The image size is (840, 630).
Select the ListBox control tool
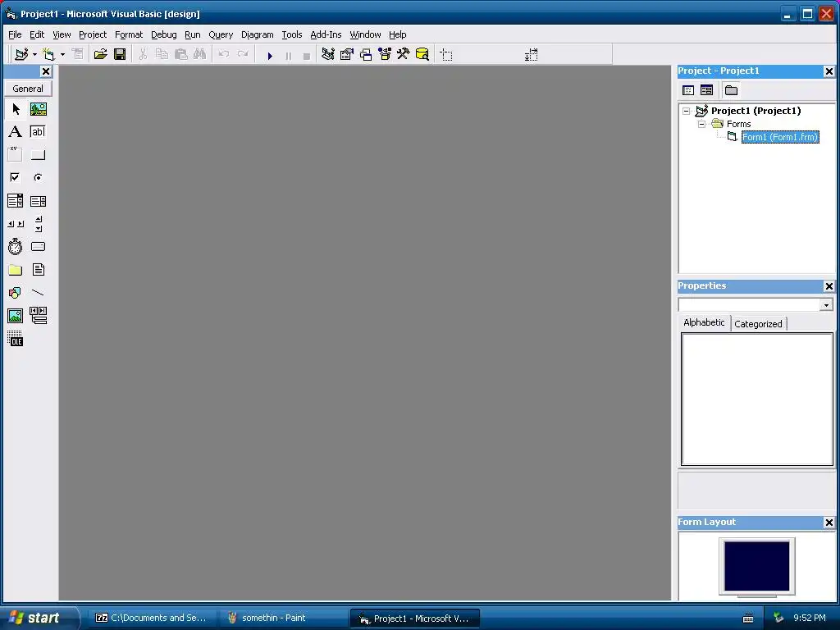[38, 201]
